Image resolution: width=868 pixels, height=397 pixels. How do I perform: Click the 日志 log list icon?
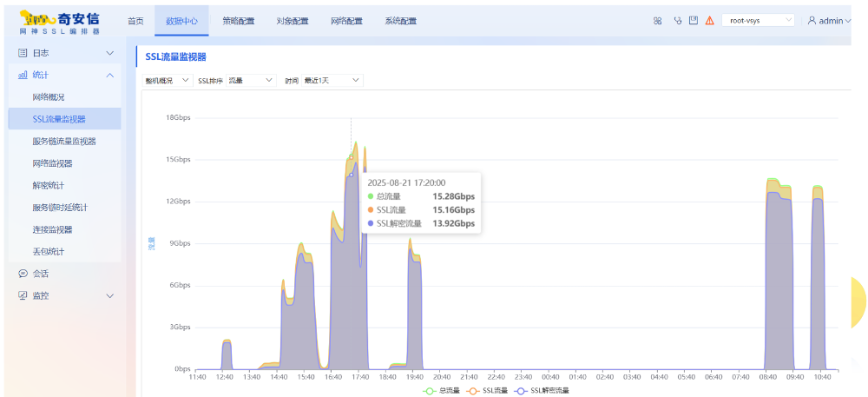[x=23, y=53]
